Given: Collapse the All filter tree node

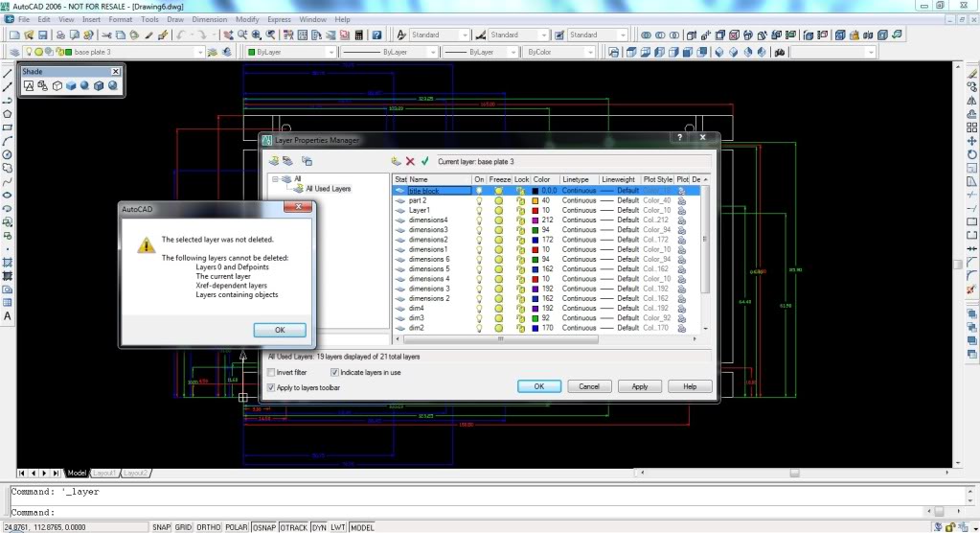Looking at the screenshot, I should tap(275, 179).
